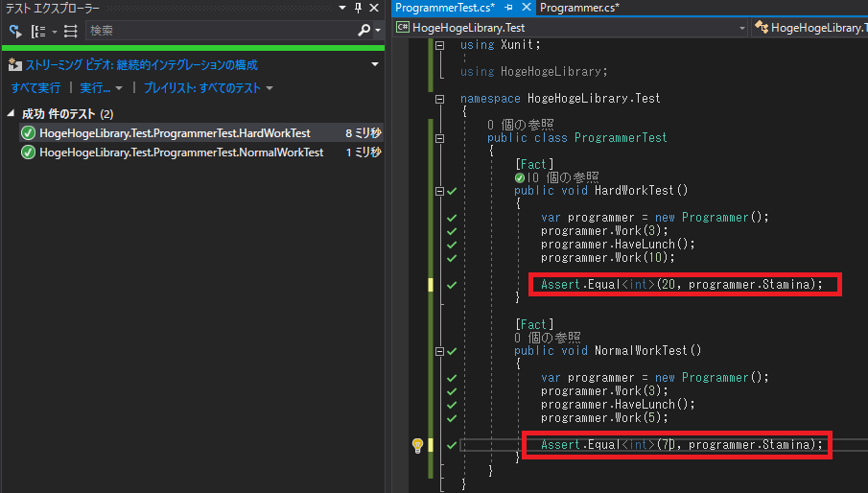Click the lightbulb quick actions icon

[417, 445]
